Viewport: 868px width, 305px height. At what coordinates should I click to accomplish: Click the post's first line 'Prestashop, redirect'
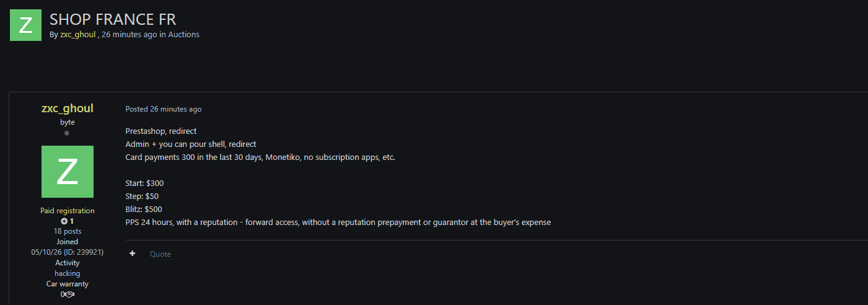[161, 131]
